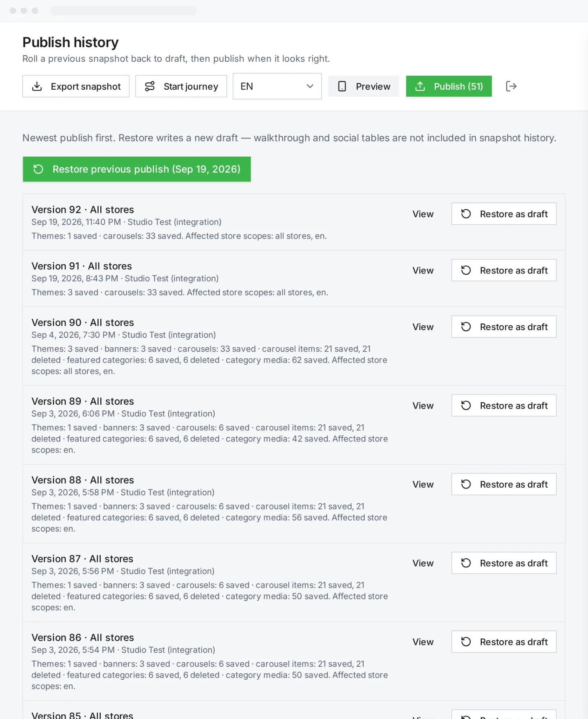Image resolution: width=588 pixels, height=719 pixels.
Task: View Version 86 snapshot
Action: 423,642
